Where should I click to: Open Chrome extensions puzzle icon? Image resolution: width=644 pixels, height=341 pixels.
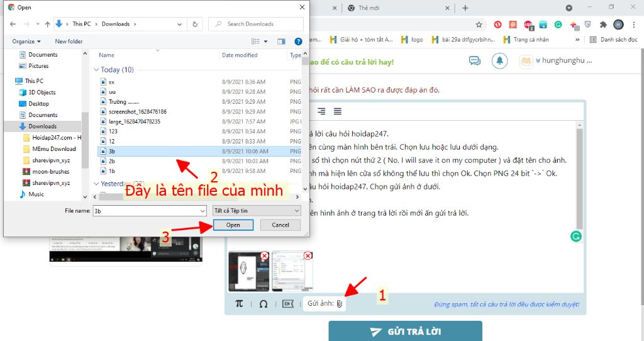[603, 25]
